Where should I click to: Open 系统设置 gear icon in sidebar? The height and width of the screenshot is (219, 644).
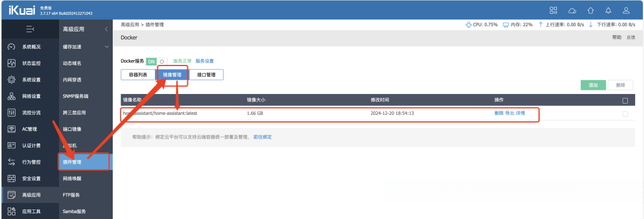pyautogui.click(x=11, y=80)
